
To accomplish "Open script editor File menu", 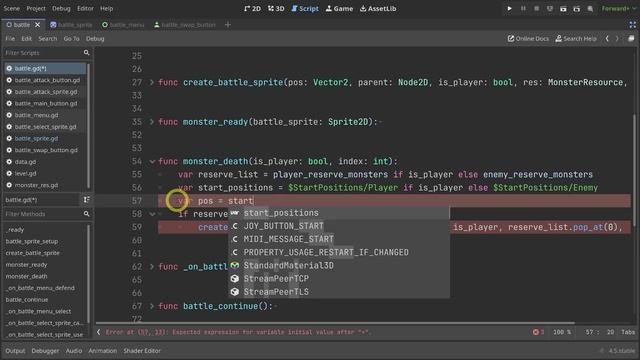I will 10,39.
